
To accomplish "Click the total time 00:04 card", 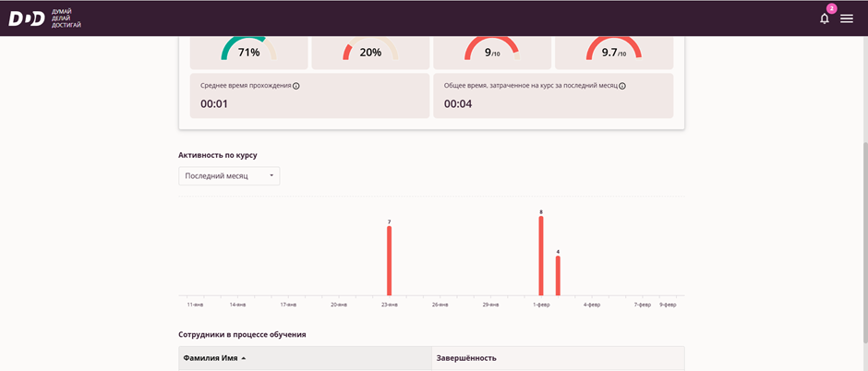I will coord(552,96).
